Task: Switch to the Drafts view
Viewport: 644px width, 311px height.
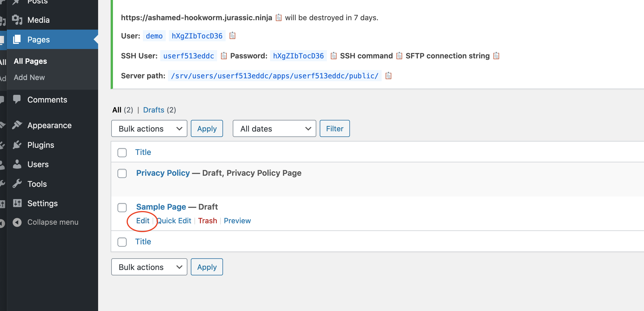Action: (x=154, y=110)
